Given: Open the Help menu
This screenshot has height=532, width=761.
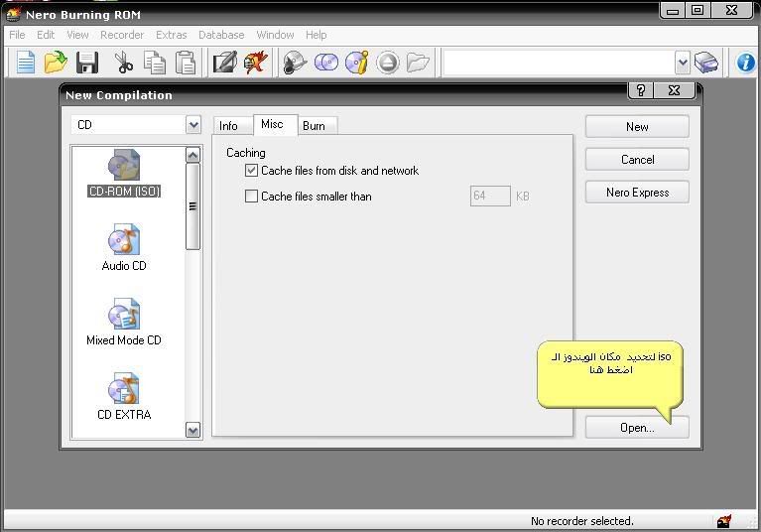Looking at the screenshot, I should 316,35.
